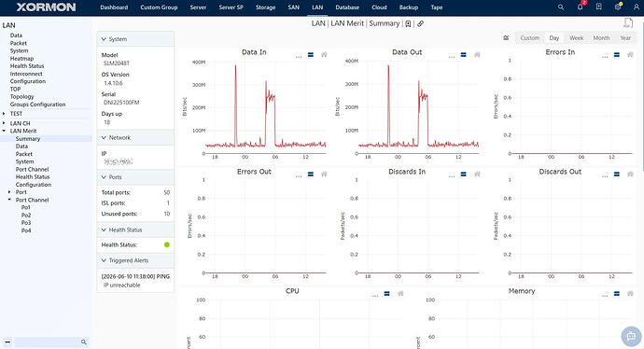Open the Backup menu
This screenshot has height=349, width=644.
point(408,7)
